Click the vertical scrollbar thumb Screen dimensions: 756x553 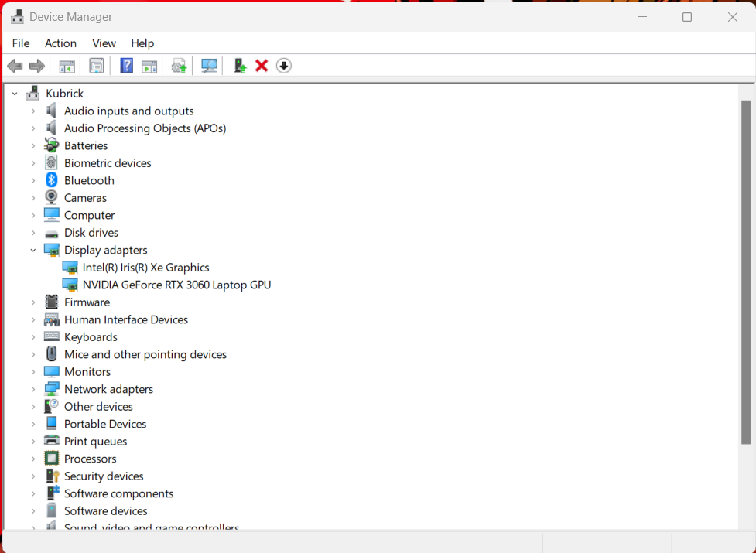click(x=745, y=272)
